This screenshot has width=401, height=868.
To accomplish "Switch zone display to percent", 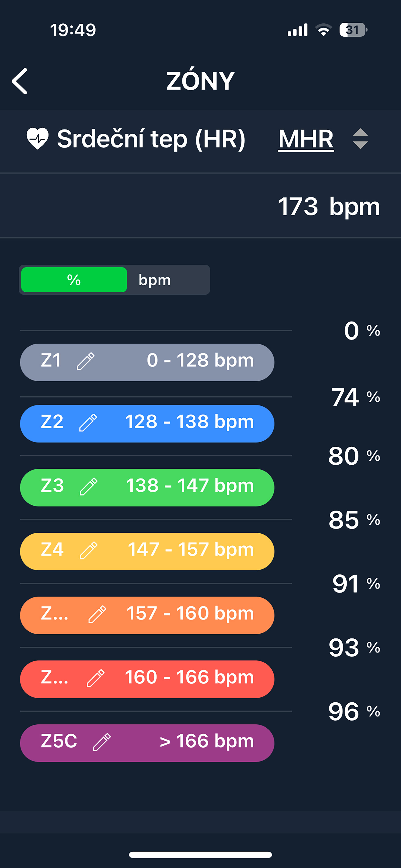I will point(74,280).
